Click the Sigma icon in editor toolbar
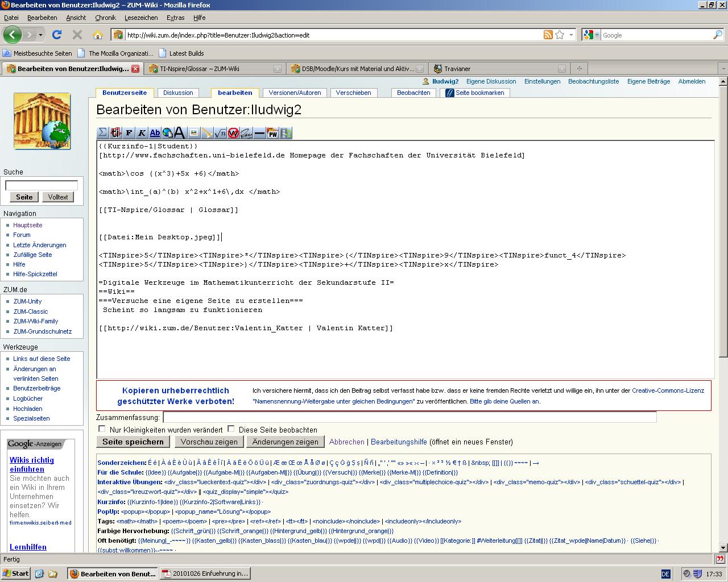The image size is (728, 582). (x=102, y=133)
